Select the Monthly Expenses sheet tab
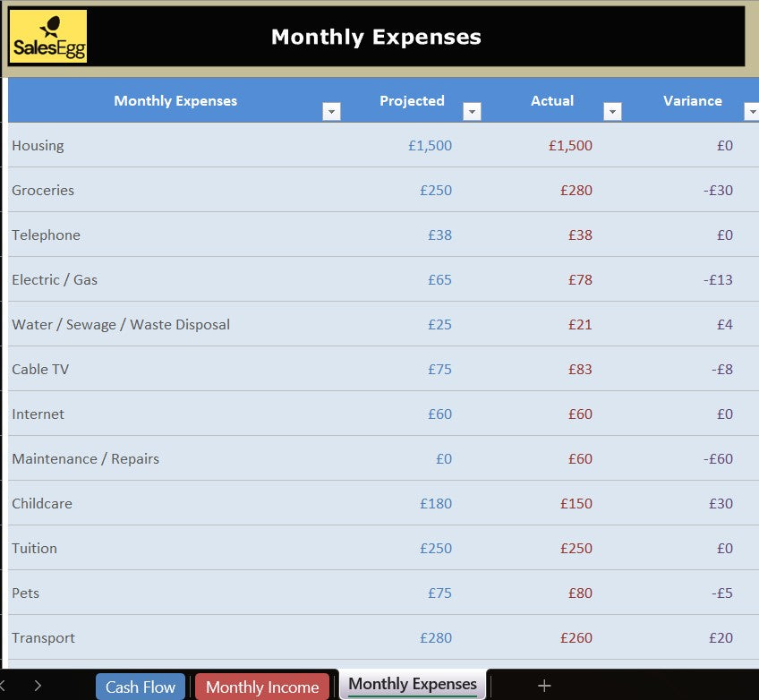The image size is (759, 700). (413, 684)
